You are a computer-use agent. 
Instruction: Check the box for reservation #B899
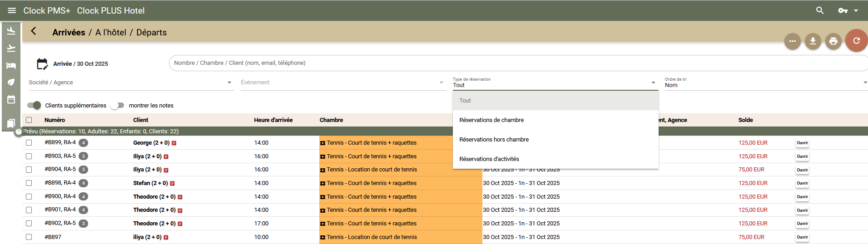[x=29, y=142]
